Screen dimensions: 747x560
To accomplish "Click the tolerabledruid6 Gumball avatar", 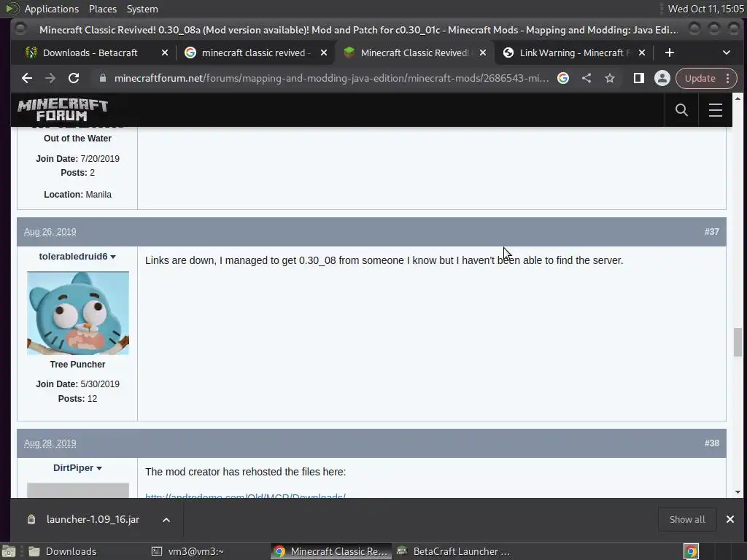I will tap(77, 313).
